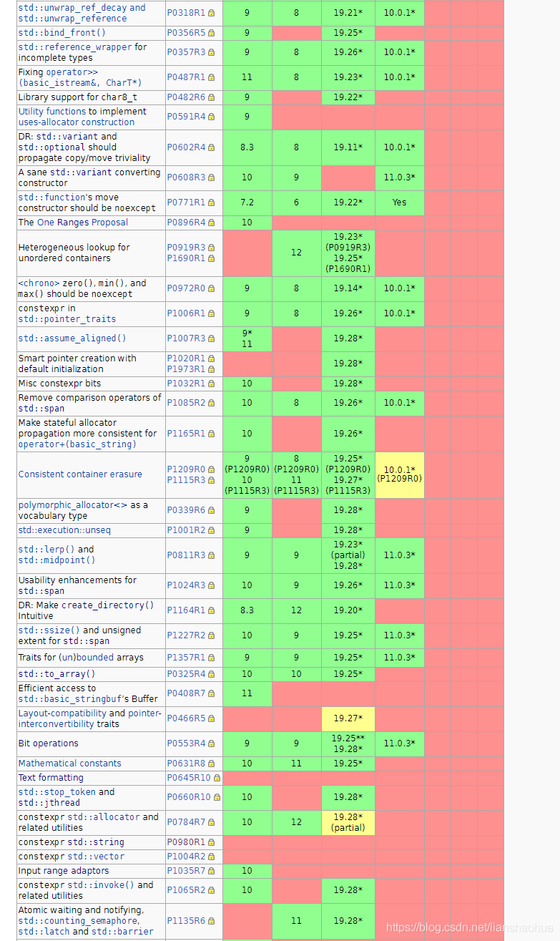Click the lock icon next to P0919R3
The image size is (560, 941).
tap(211, 248)
